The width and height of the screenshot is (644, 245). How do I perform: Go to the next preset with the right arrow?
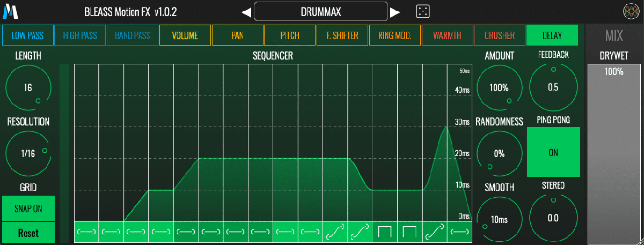(x=395, y=12)
